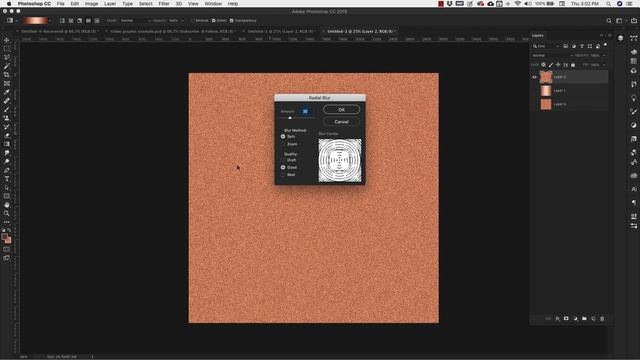Image resolution: width=640 pixels, height=360 pixels.
Task: Select the Zoom tool
Action: tap(7, 213)
